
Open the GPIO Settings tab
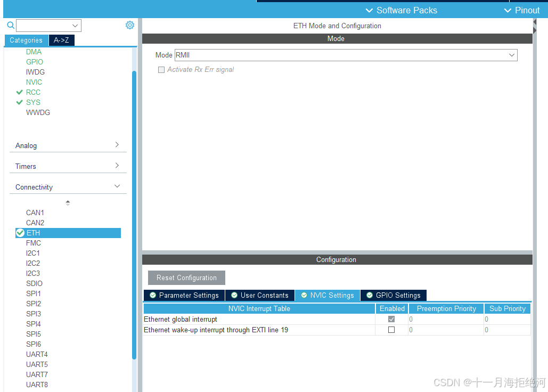[394, 295]
